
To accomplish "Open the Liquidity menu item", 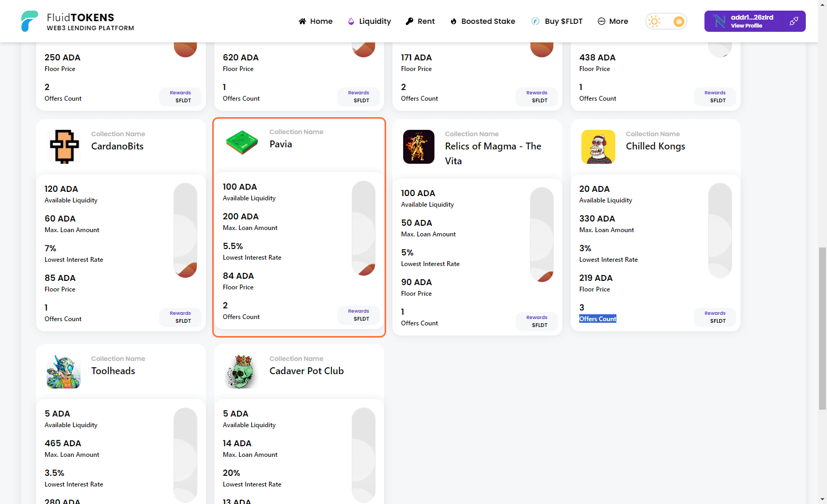I will [369, 21].
